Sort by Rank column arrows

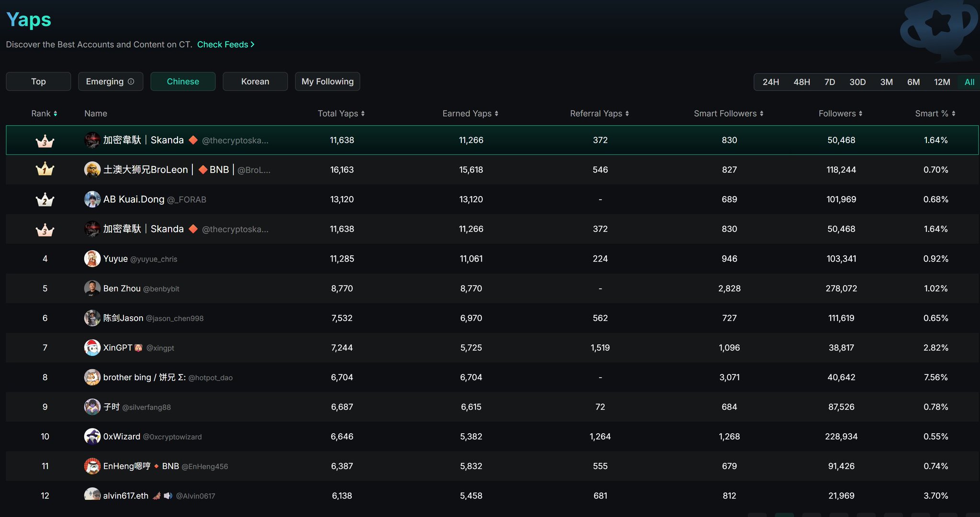(56, 114)
